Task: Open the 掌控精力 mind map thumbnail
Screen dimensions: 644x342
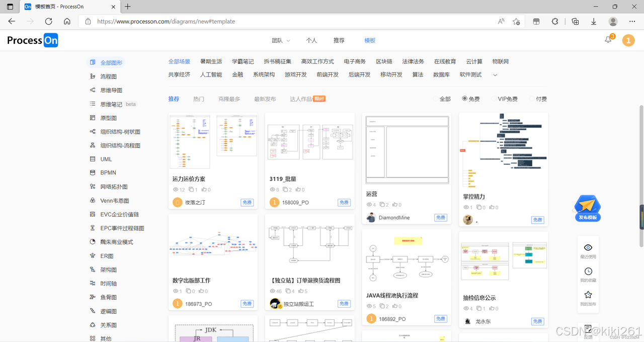Action: click(503, 150)
